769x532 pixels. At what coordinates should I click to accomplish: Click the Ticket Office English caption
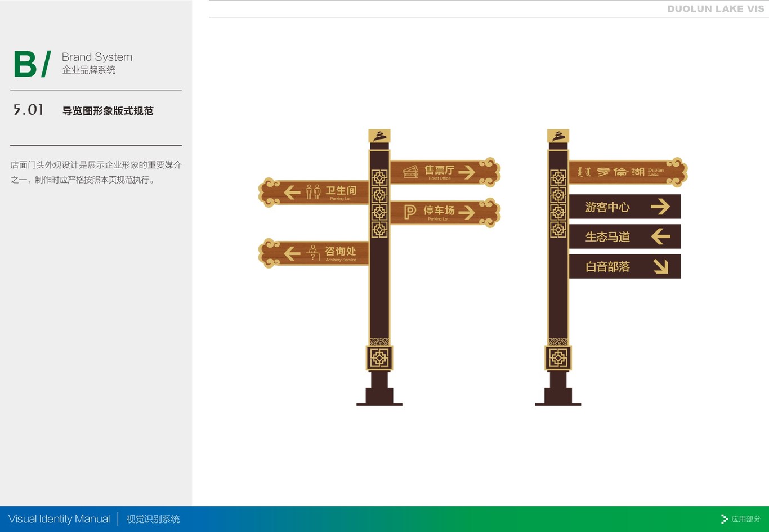(439, 178)
